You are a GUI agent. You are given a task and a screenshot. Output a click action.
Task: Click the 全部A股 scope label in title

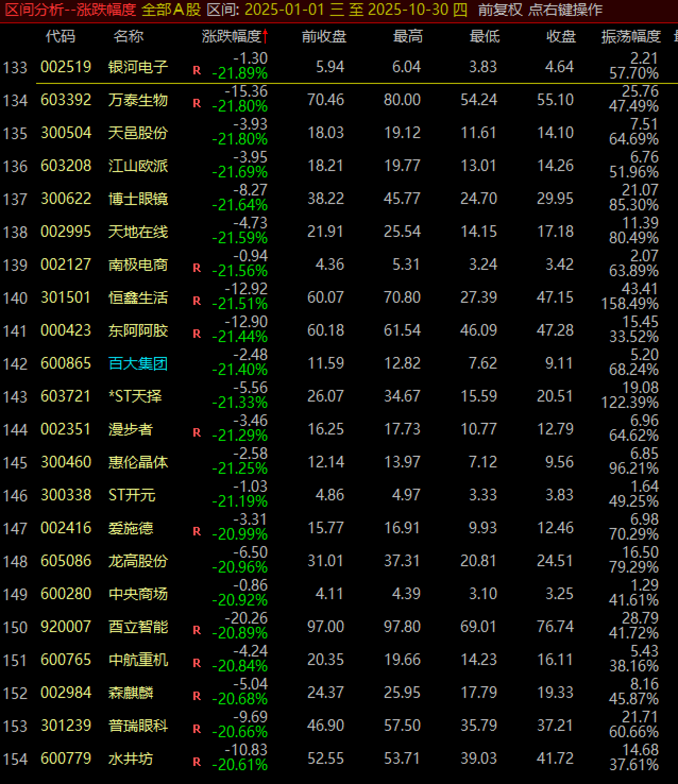point(171,10)
